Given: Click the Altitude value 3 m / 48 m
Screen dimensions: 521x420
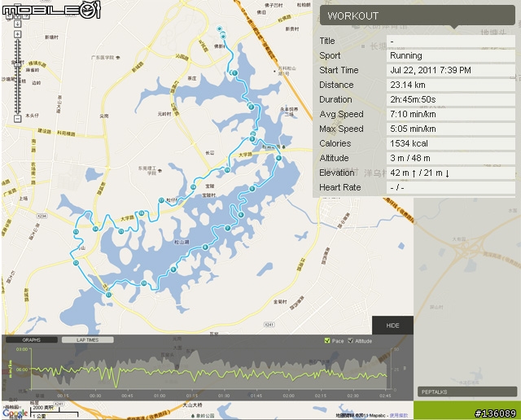Looking at the screenshot, I should [x=450, y=158].
